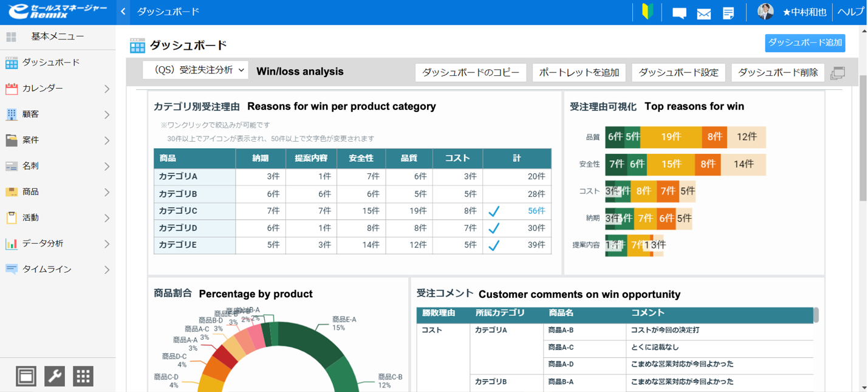Click the memo/notes icon in the header
This screenshot has width=868, height=392.
click(x=728, y=12)
